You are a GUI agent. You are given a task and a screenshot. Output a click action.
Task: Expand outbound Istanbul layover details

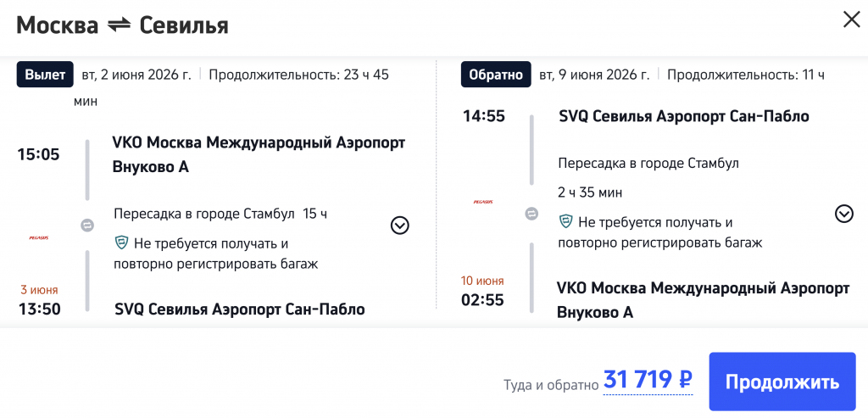[x=400, y=225]
